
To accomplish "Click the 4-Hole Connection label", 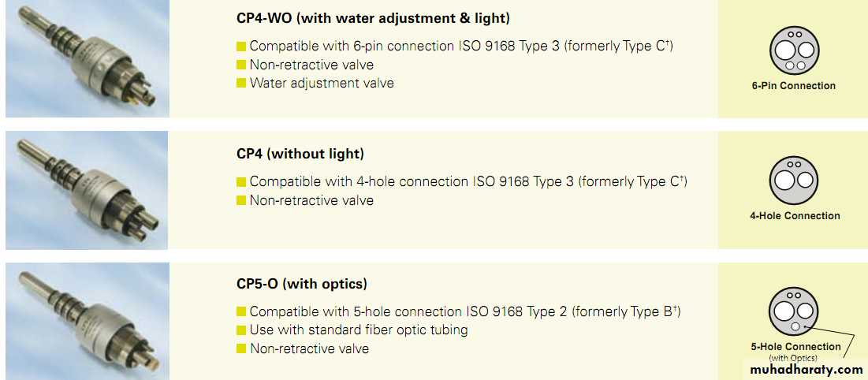I will coord(795,216).
